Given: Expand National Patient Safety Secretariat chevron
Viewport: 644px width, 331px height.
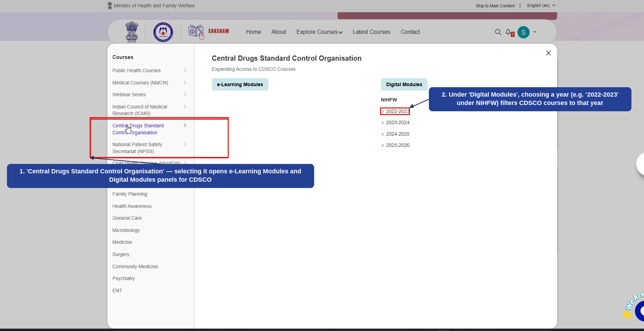Looking at the screenshot, I should point(185,144).
